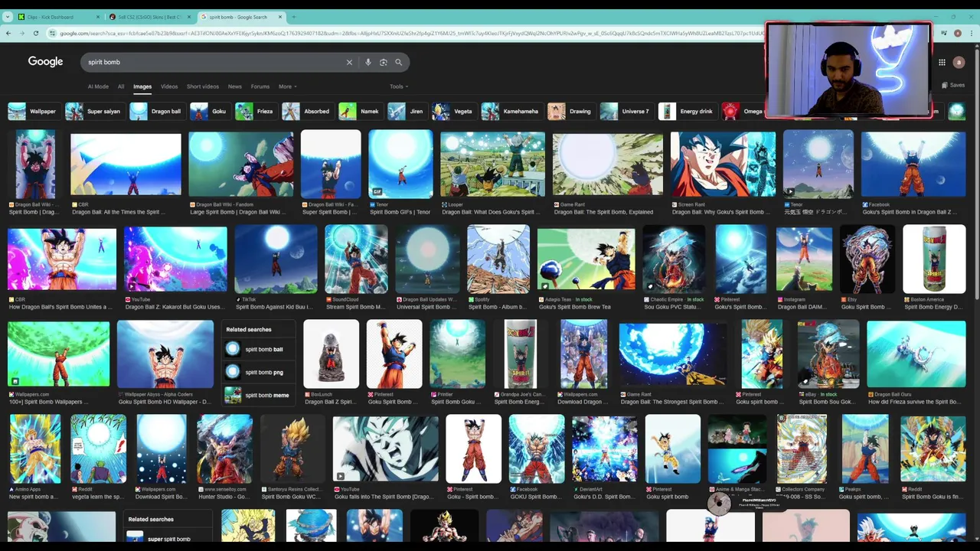
Task: Open eBay Spirit Bomb Son Goku figure image
Action: coord(828,354)
